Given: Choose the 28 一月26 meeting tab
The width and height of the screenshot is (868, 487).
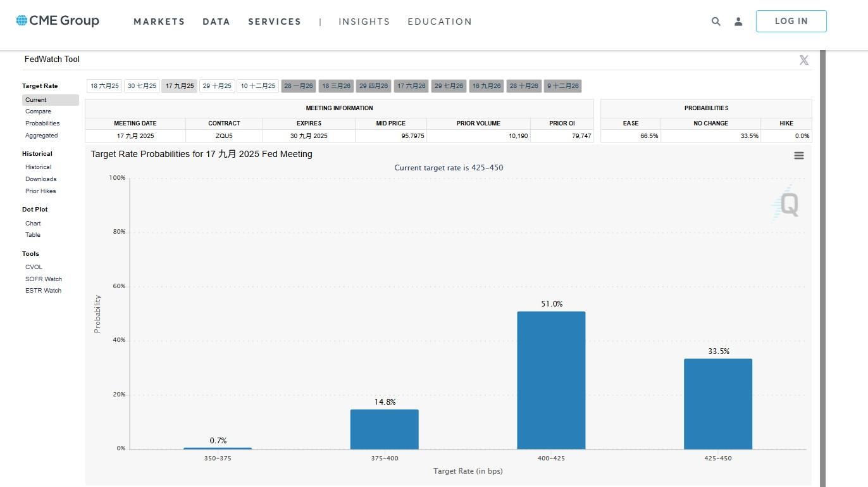Looking at the screenshot, I should pos(298,86).
